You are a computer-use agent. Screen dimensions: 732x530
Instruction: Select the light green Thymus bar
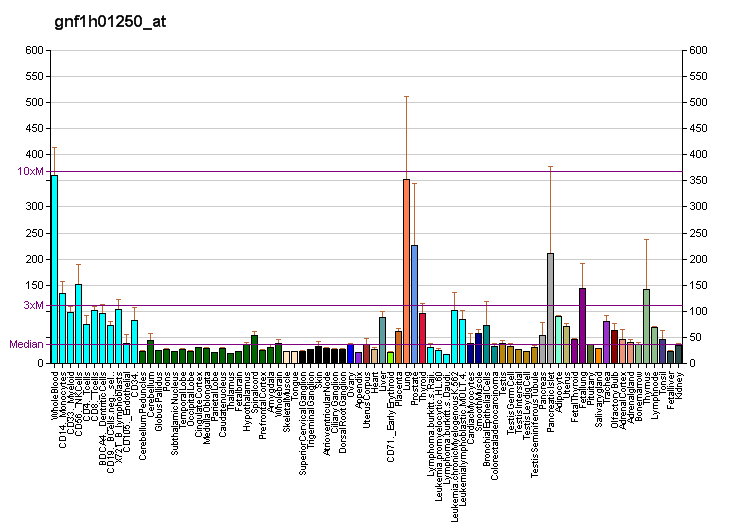point(646,326)
